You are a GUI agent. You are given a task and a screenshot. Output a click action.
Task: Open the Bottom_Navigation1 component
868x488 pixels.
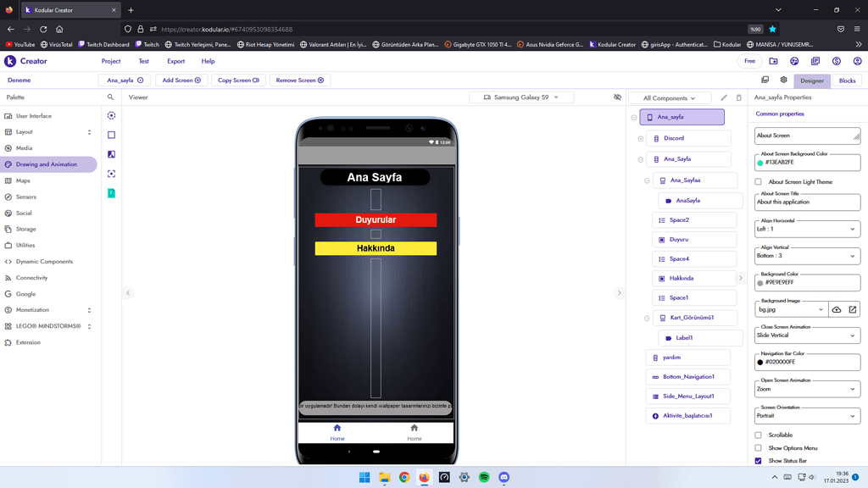[x=687, y=376]
